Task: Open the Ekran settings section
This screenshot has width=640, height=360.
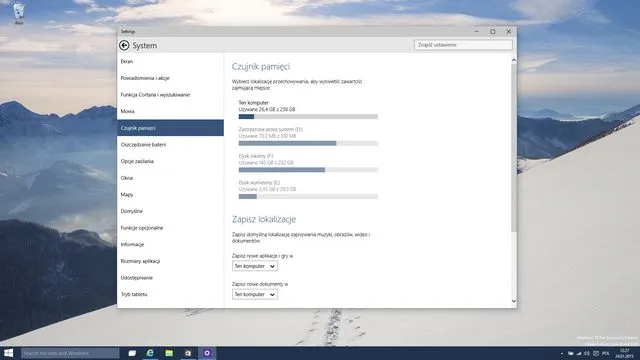Action: tap(170, 61)
